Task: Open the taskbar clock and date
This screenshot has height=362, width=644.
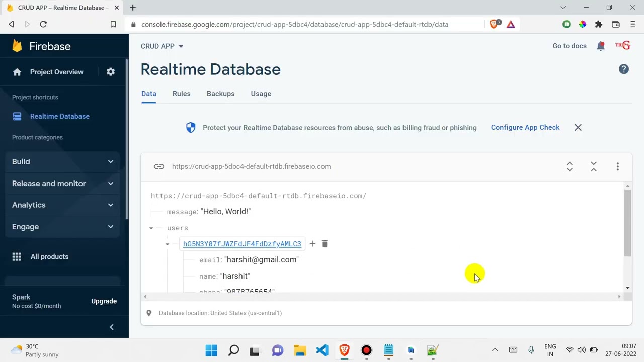Action: [621, 350]
